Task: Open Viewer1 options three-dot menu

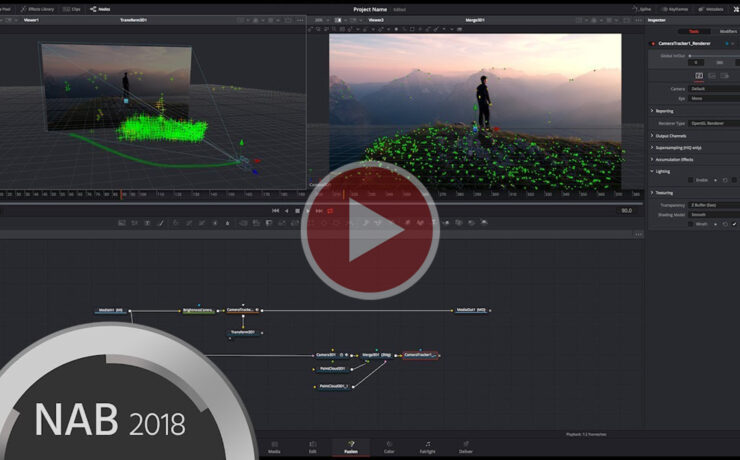Action: click(300, 20)
